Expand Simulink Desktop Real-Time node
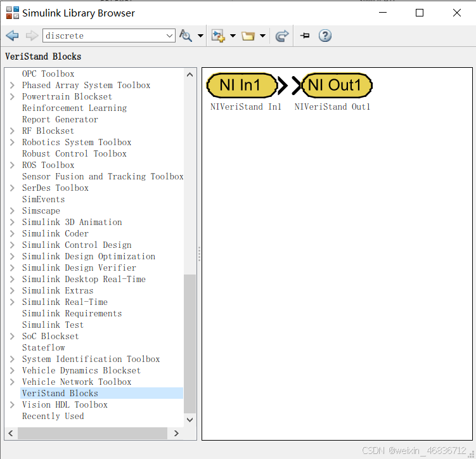 click(x=12, y=280)
